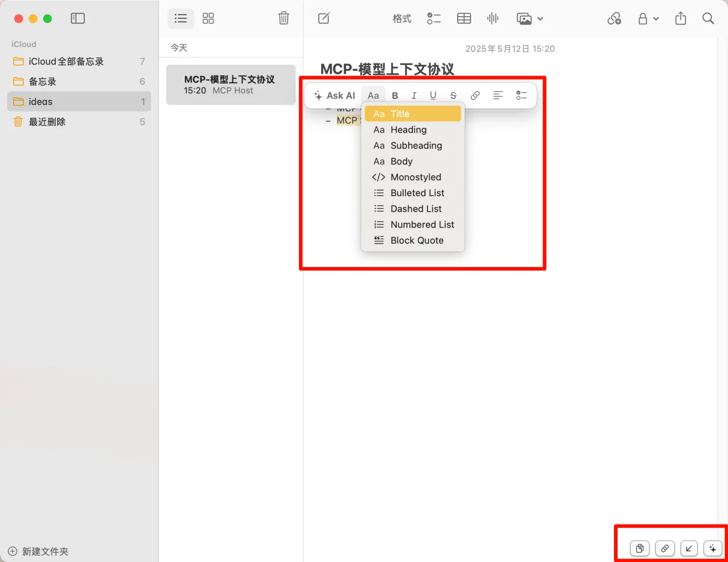This screenshot has width=728, height=562.
Task: Choose Dashed List from style menu
Action: (x=413, y=209)
